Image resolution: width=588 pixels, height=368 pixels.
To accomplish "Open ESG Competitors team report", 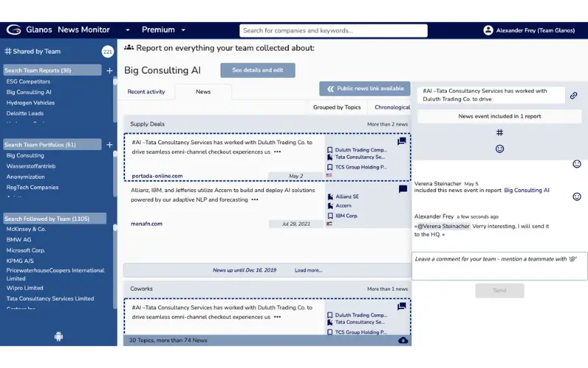I will point(28,82).
